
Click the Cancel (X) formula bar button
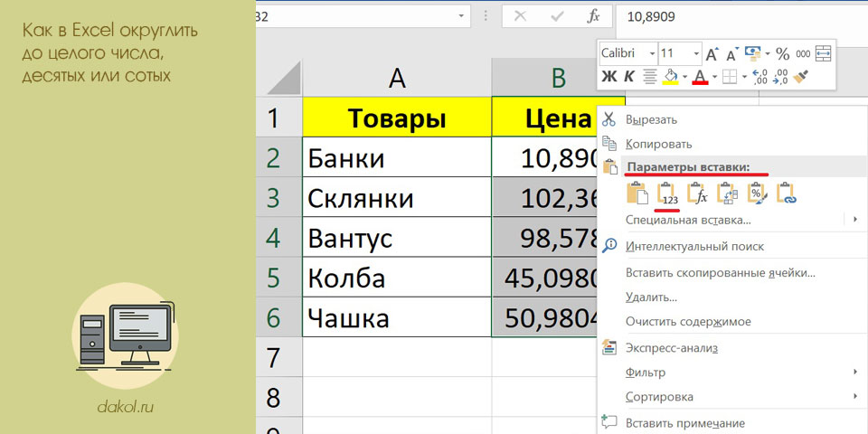coord(520,16)
